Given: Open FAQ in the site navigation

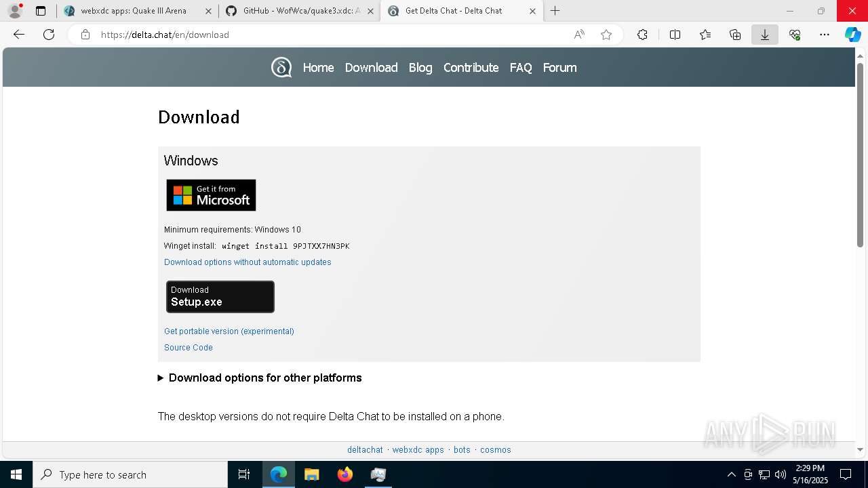Looking at the screenshot, I should click(x=521, y=67).
